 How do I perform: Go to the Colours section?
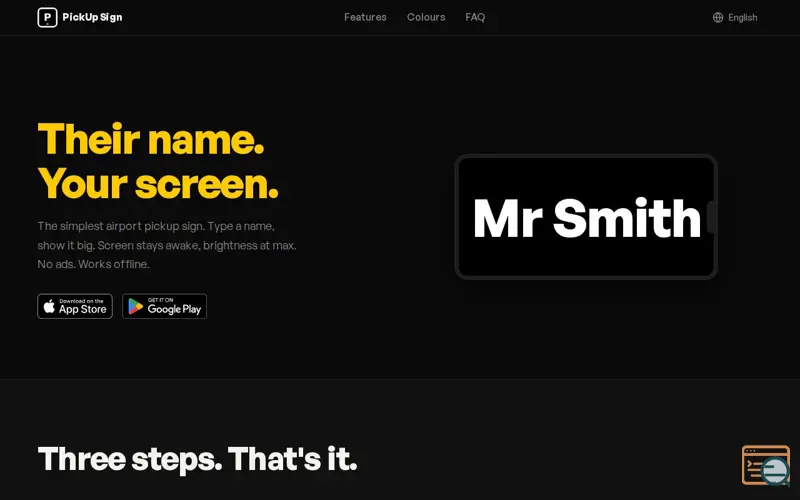(x=426, y=17)
